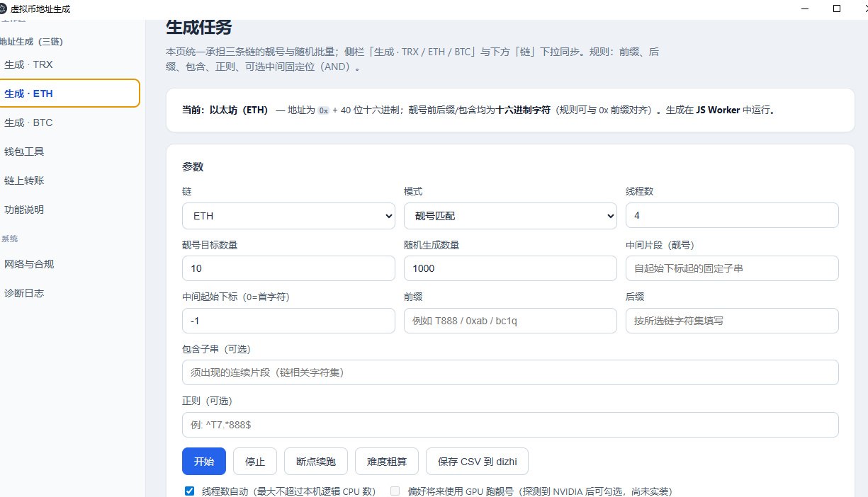Open the 生成 · TRX sidebar item

coord(28,64)
